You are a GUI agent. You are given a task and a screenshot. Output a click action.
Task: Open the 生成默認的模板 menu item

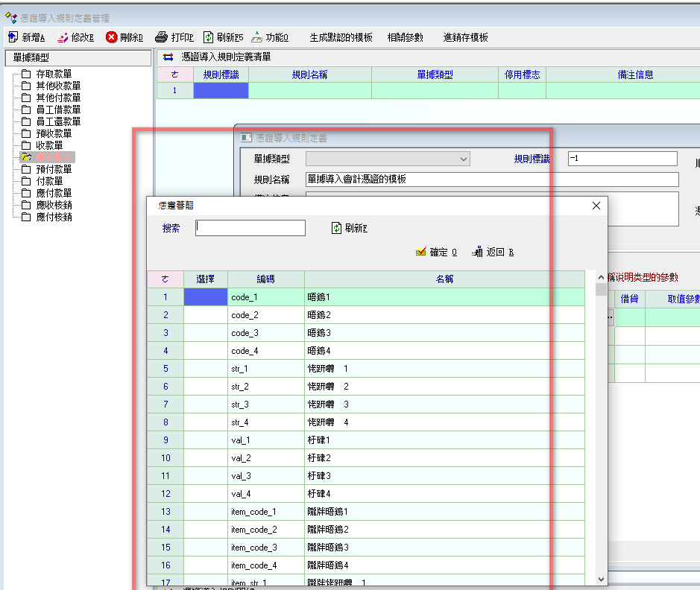[x=341, y=37]
